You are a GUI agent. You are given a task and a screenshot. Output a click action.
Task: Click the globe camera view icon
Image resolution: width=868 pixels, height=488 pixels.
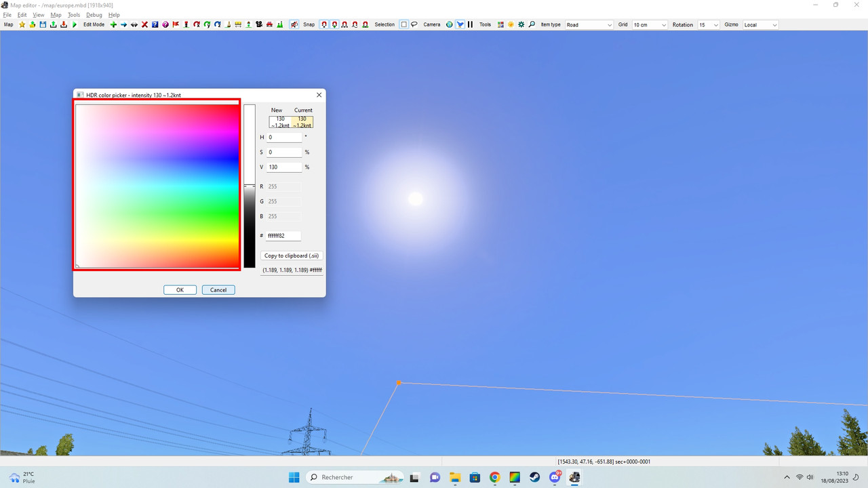coord(449,24)
